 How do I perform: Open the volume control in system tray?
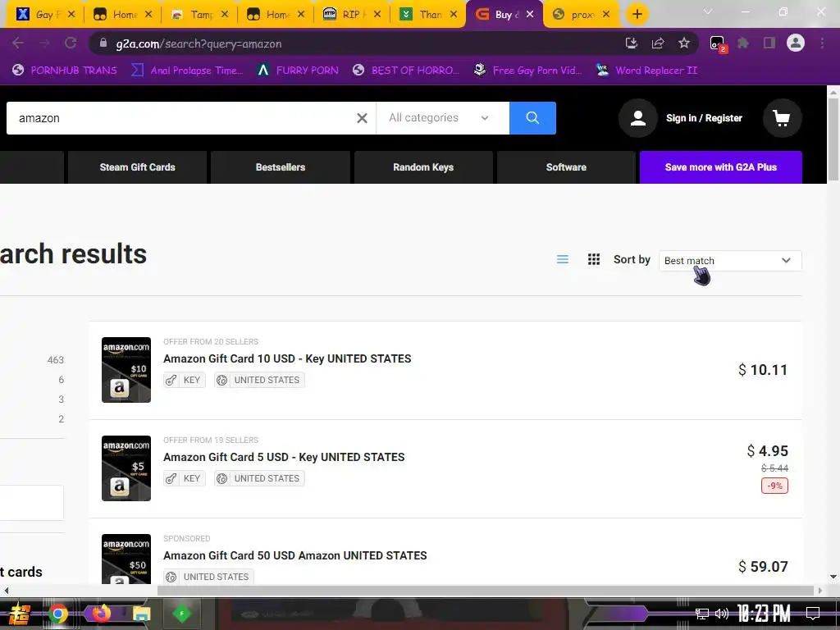[x=722, y=614]
